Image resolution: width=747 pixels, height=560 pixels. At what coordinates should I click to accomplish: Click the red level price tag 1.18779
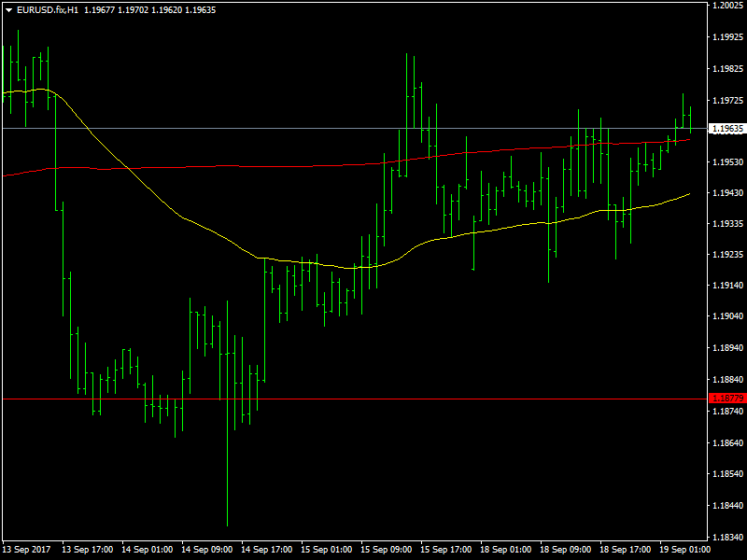coord(727,399)
